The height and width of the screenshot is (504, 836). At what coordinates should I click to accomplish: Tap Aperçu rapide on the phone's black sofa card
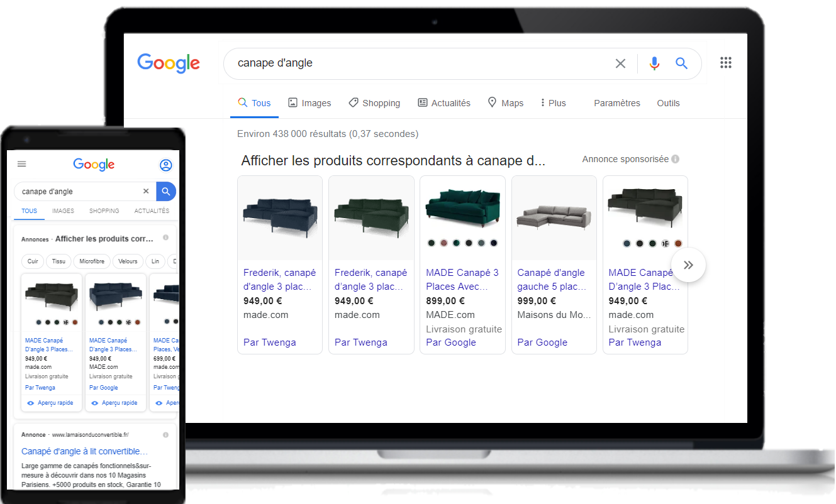pyautogui.click(x=50, y=403)
